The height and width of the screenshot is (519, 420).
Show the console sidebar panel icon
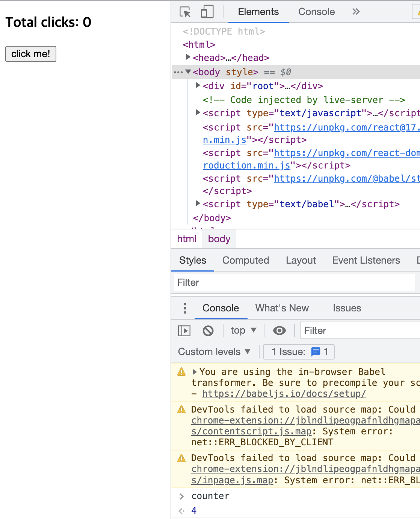(x=184, y=331)
